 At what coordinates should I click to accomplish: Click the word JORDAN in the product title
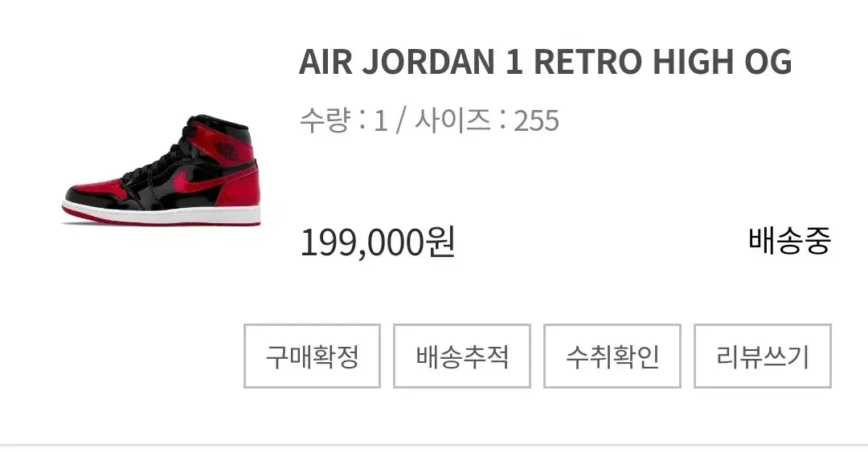tap(428, 61)
